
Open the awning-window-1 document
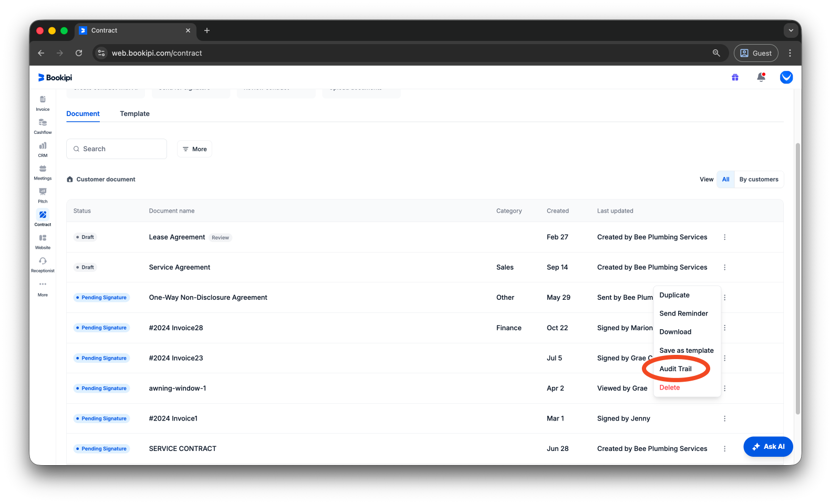(177, 388)
